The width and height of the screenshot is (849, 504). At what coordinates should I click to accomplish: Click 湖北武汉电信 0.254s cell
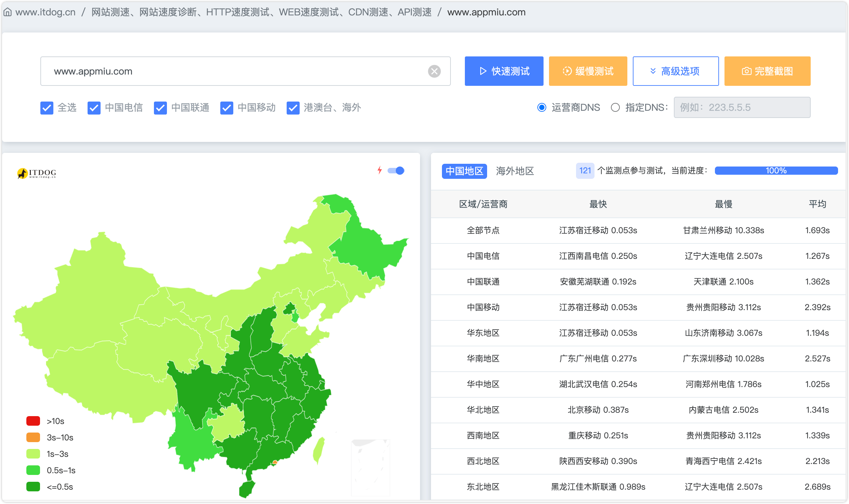(598, 384)
